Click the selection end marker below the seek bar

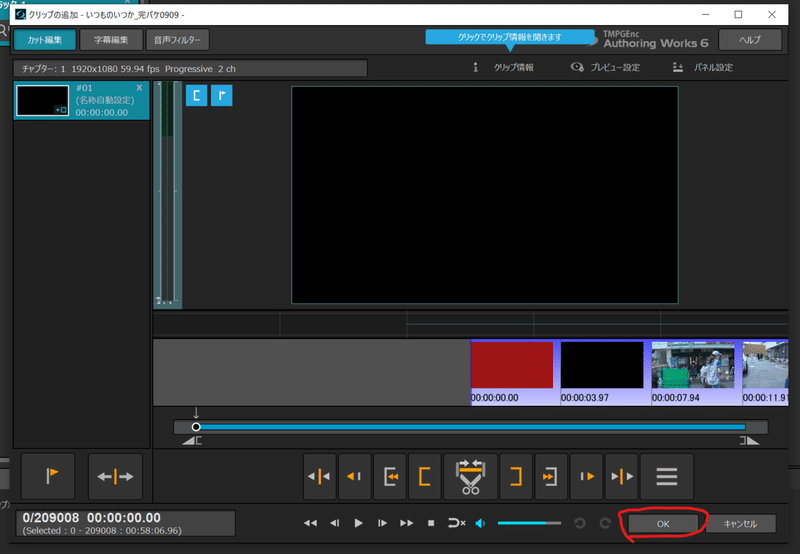749,441
